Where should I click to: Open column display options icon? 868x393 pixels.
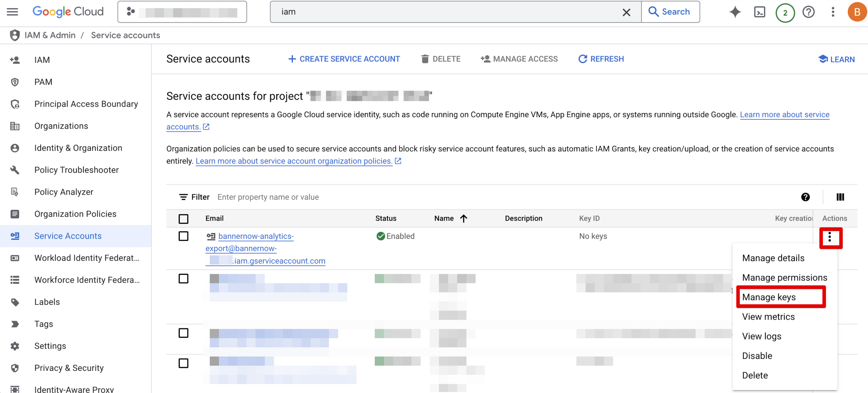(841, 197)
